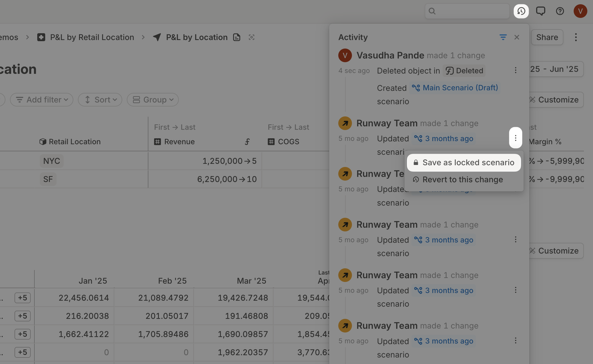
Task: Expand the first +5 row badge
Action: pyautogui.click(x=22, y=298)
